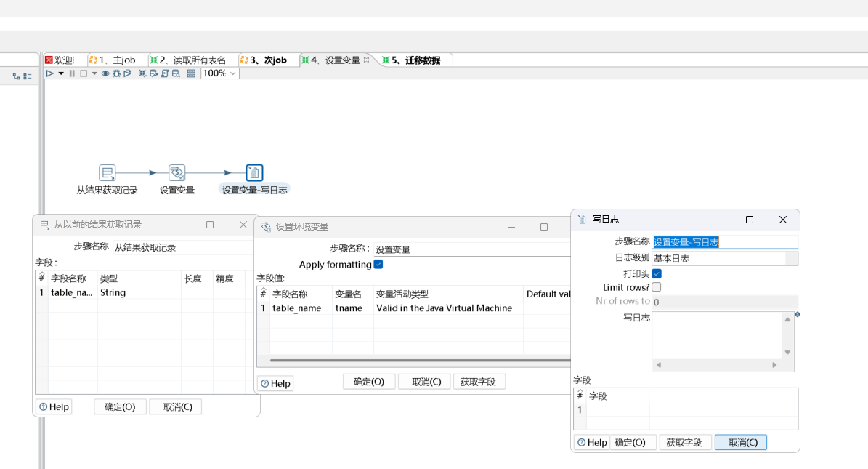Select the 从结果获取记录 step icon on canvas
The width and height of the screenshot is (868, 469).
click(x=107, y=172)
